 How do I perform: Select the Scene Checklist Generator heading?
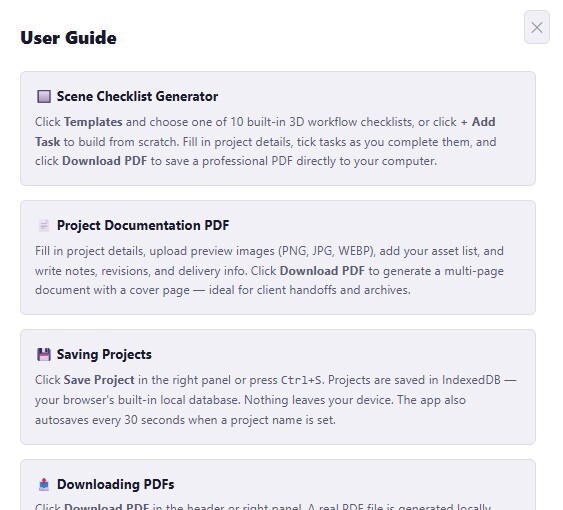[138, 97]
